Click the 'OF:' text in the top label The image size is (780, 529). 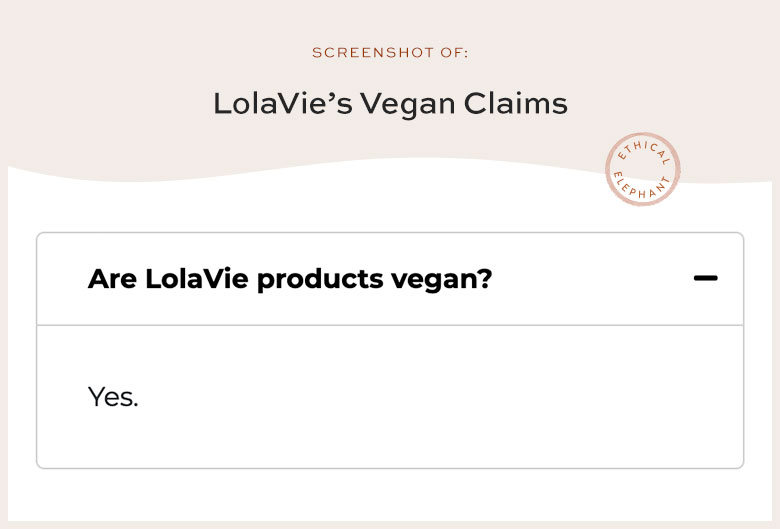[x=454, y=53]
